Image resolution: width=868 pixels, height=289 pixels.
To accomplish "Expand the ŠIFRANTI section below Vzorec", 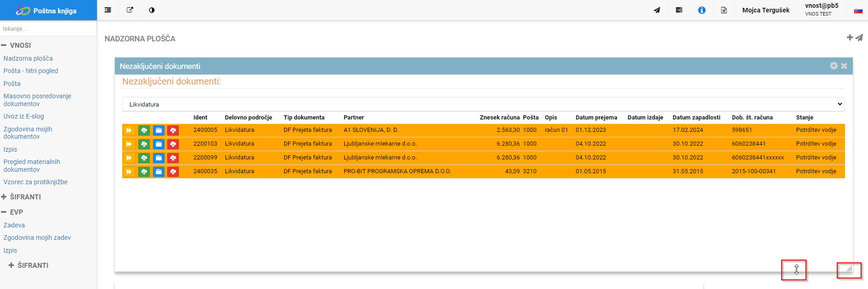I will [x=21, y=197].
